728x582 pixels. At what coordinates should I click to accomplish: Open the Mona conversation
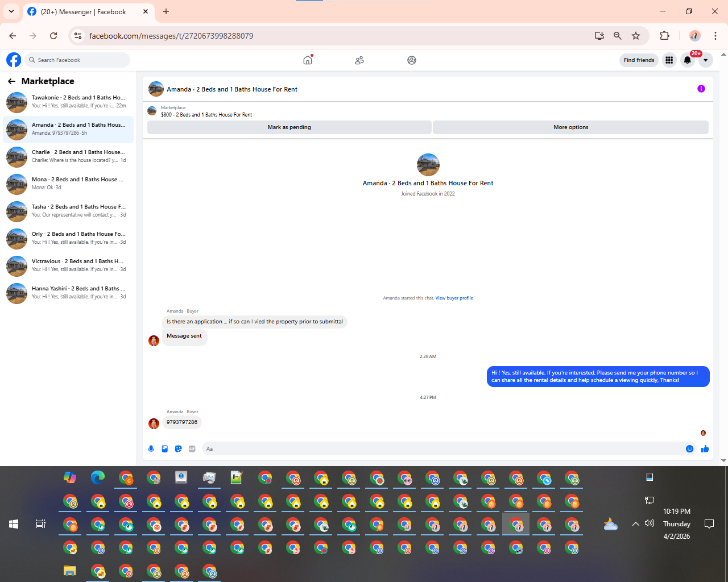pyautogui.click(x=68, y=184)
